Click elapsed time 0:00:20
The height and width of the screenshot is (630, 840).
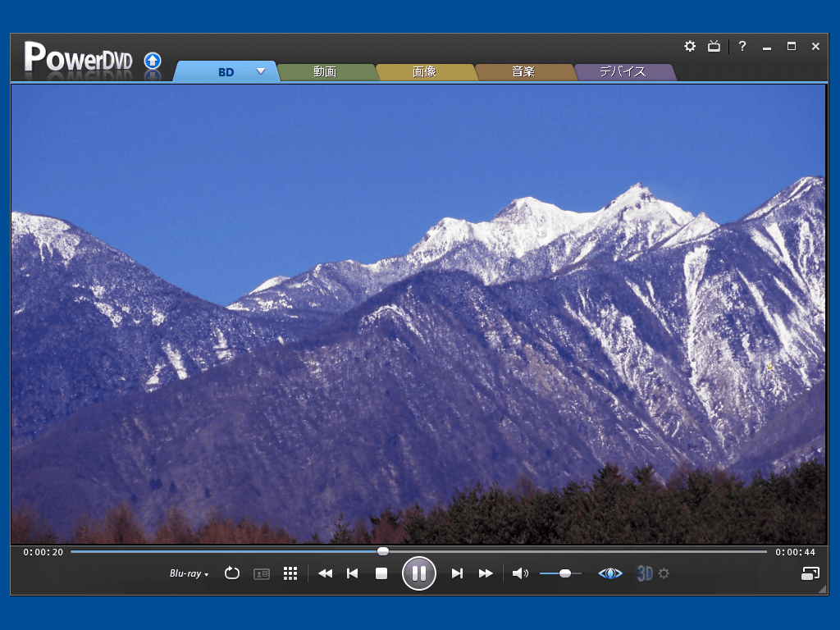[43, 552]
